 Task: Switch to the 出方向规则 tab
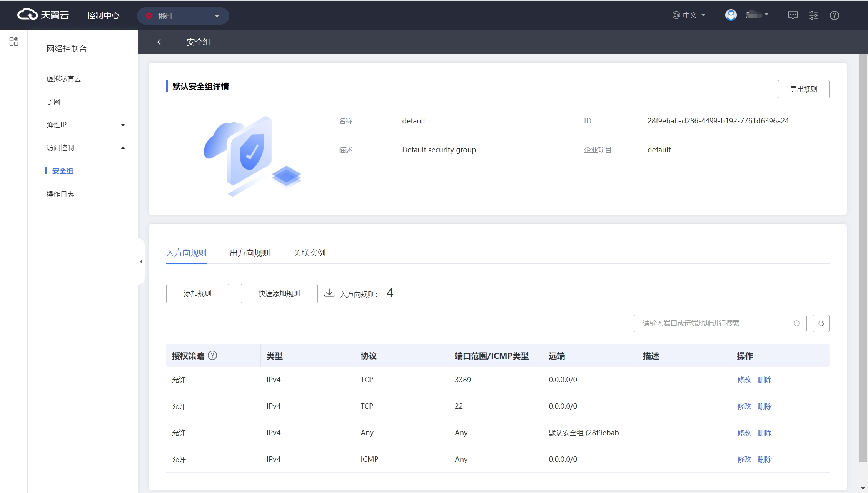[x=250, y=253]
